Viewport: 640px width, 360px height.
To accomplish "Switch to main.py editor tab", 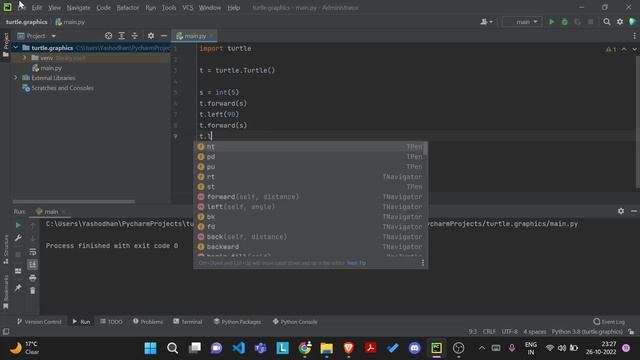I will [195, 36].
